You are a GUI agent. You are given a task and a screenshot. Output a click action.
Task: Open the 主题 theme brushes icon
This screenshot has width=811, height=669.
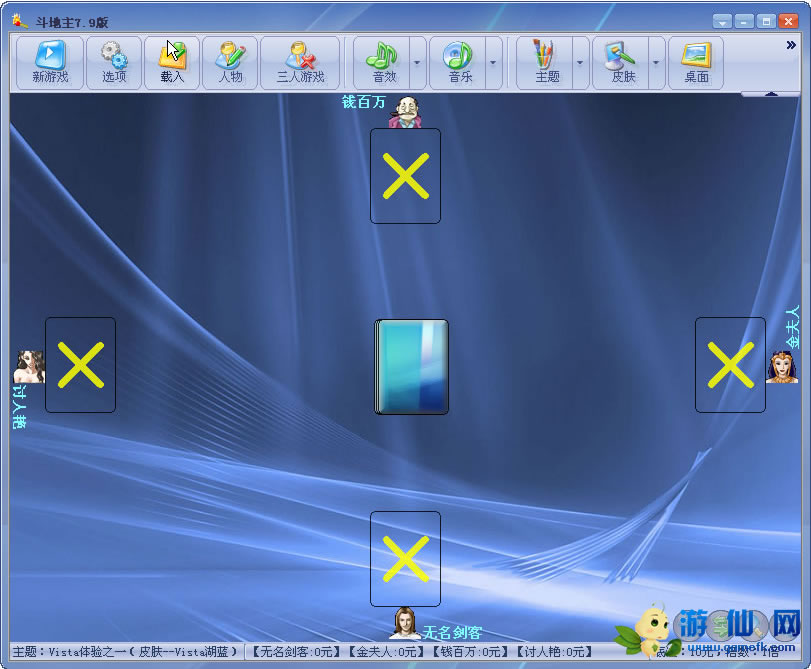(x=545, y=63)
